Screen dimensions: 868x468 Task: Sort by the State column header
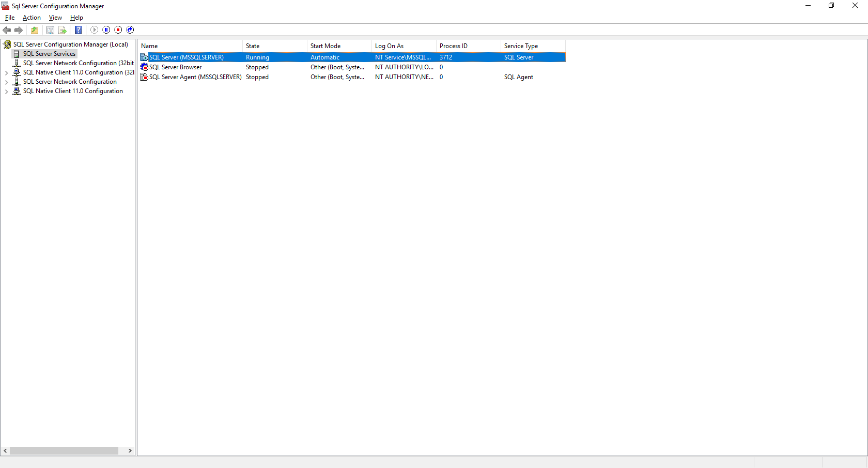274,46
